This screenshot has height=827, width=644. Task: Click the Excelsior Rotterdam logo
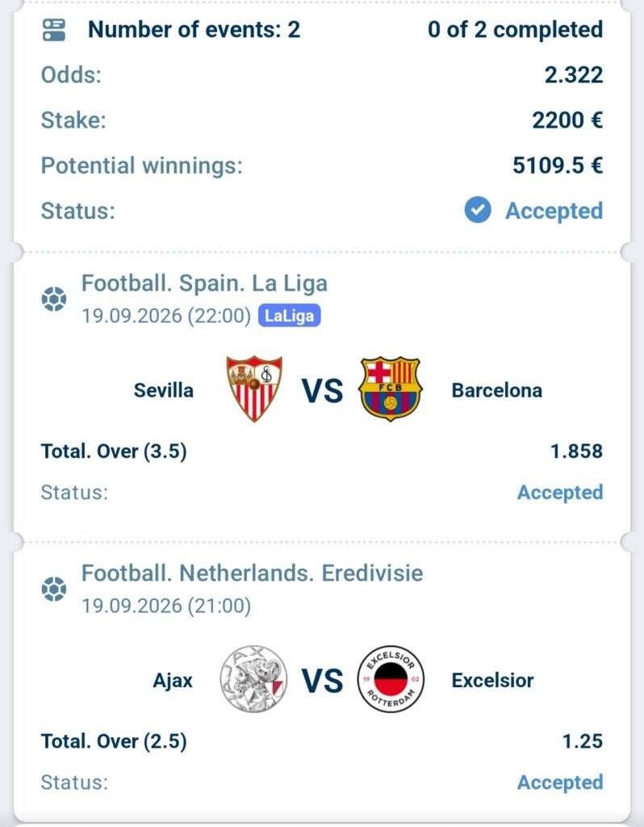tap(391, 679)
